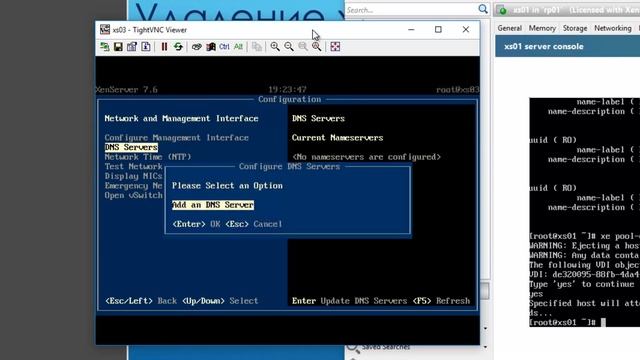Select 'DNS Servers' menu entry in console

[x=131, y=147]
